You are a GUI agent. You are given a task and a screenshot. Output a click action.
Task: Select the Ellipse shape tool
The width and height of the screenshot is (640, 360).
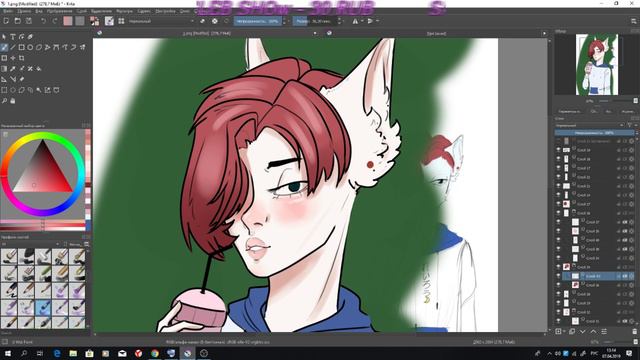pyautogui.click(x=30, y=47)
